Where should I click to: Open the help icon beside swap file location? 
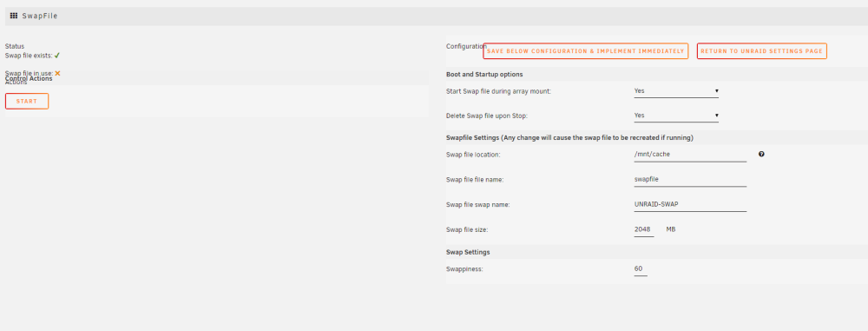761,154
